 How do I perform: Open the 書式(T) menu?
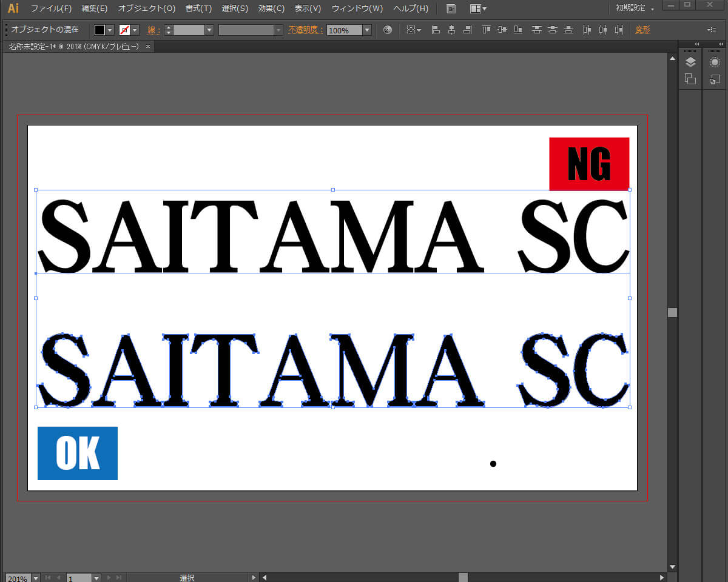click(199, 8)
